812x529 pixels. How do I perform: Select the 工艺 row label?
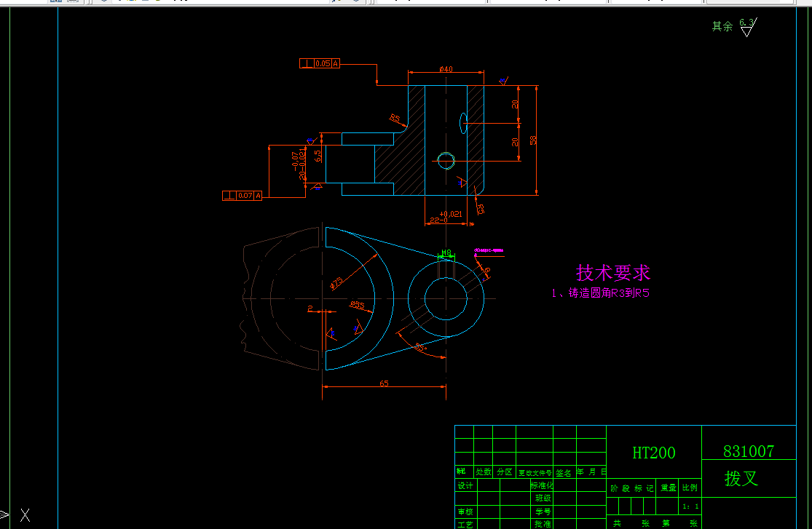point(465,525)
